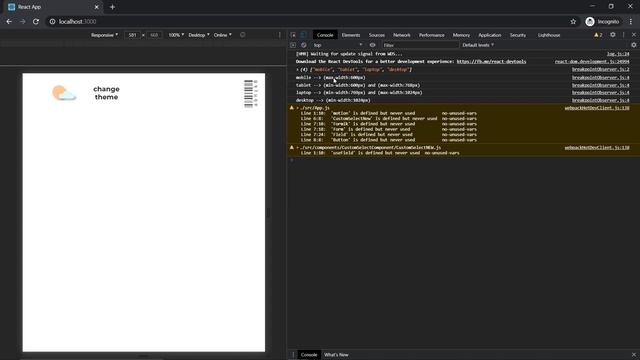
Task: Open the react-dom.development.js source link
Action: pos(592,62)
